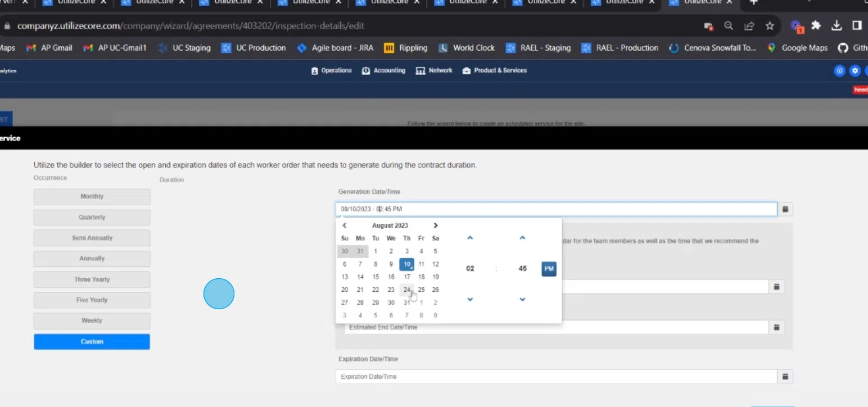The width and height of the screenshot is (868, 407).
Task: Select the Quarterly occurrence button
Action: point(92,218)
